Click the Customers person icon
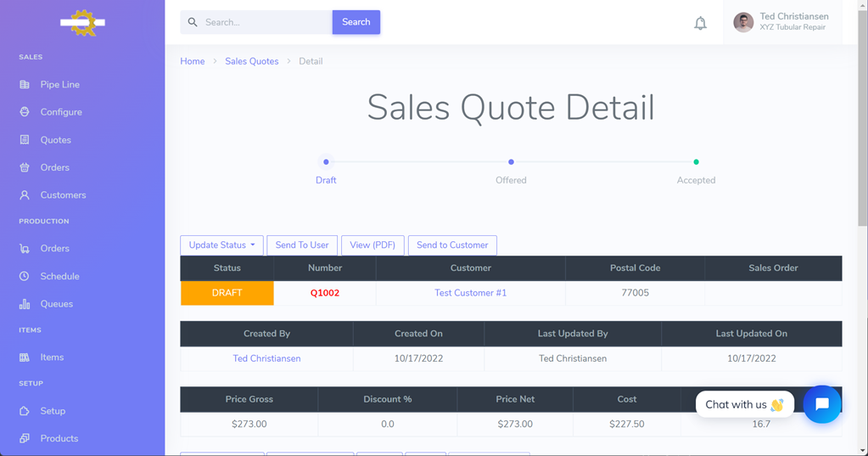Screen dimensions: 868x456 [x=25, y=195]
